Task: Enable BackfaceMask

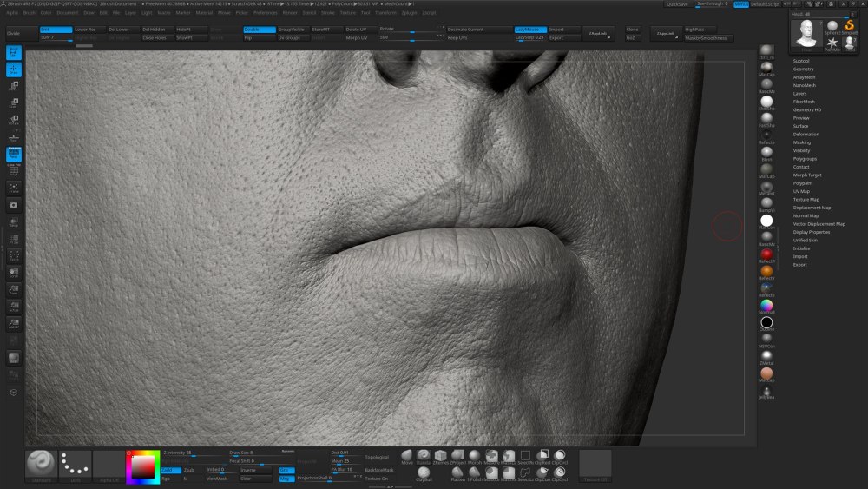Action: click(x=379, y=470)
